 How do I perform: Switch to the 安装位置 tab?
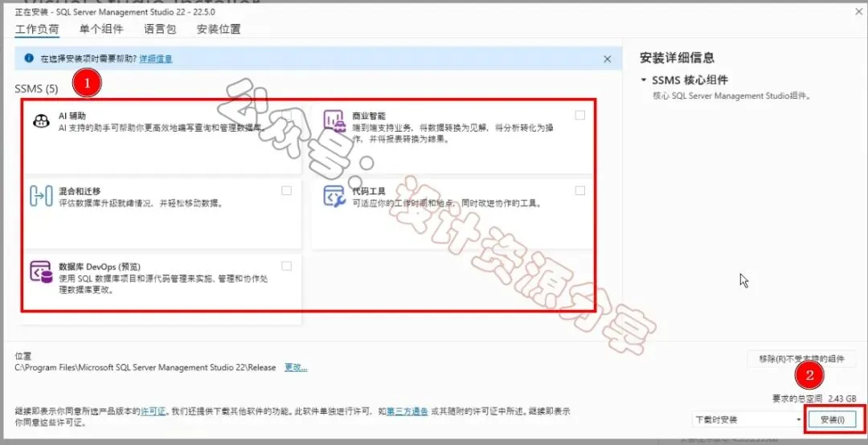(219, 30)
